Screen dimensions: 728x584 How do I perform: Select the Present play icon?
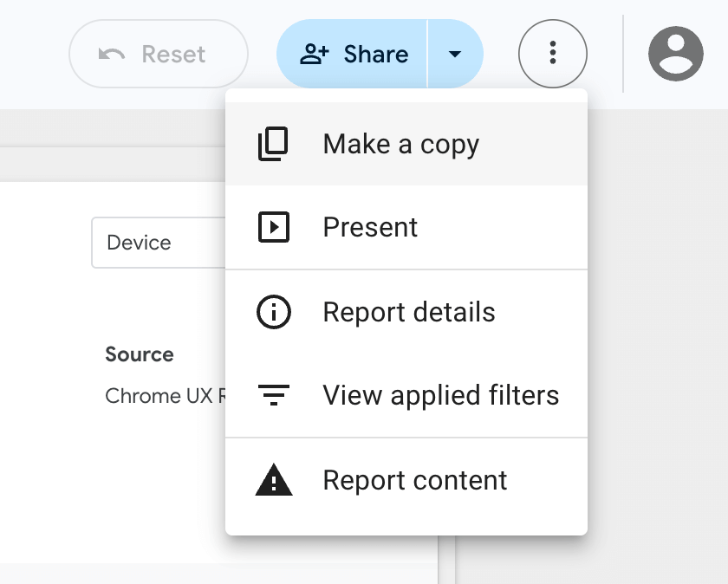click(x=272, y=228)
